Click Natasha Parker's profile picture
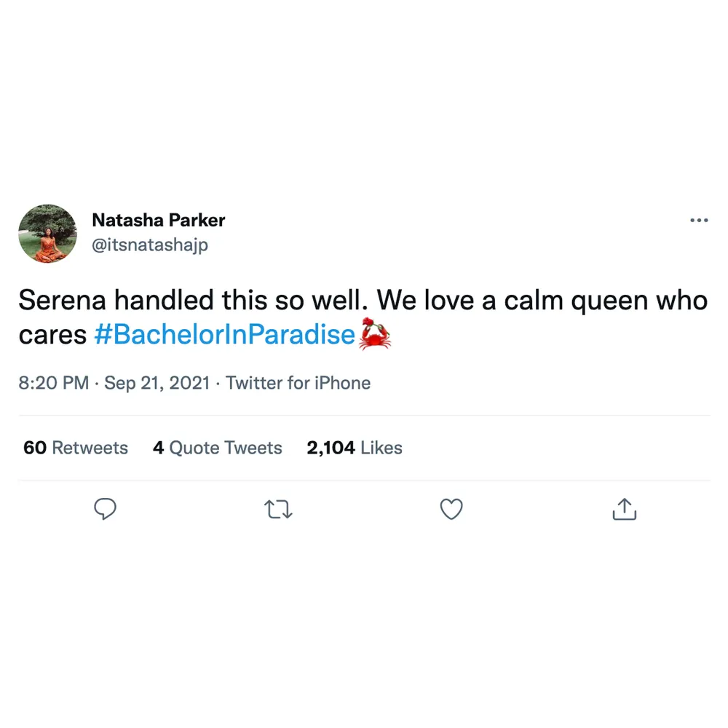 [x=47, y=233]
